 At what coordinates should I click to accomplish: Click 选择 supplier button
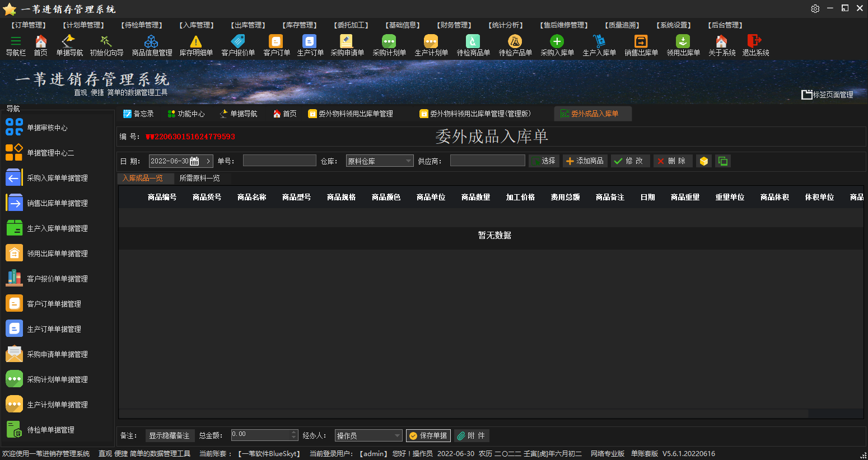(x=543, y=161)
